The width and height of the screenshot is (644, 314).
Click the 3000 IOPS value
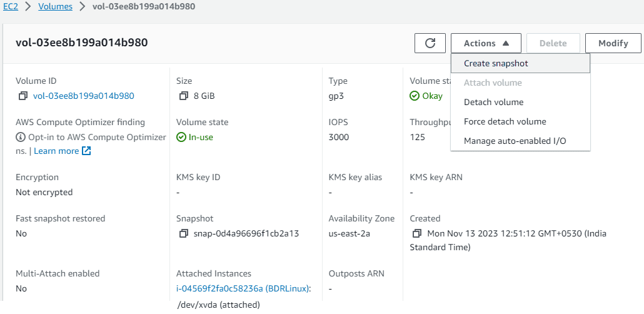tap(339, 137)
